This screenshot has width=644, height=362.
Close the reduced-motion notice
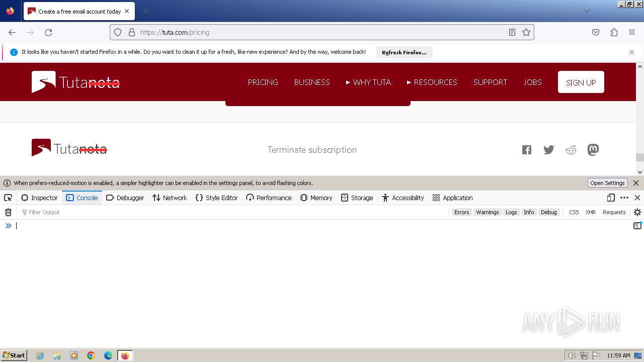[x=636, y=183]
